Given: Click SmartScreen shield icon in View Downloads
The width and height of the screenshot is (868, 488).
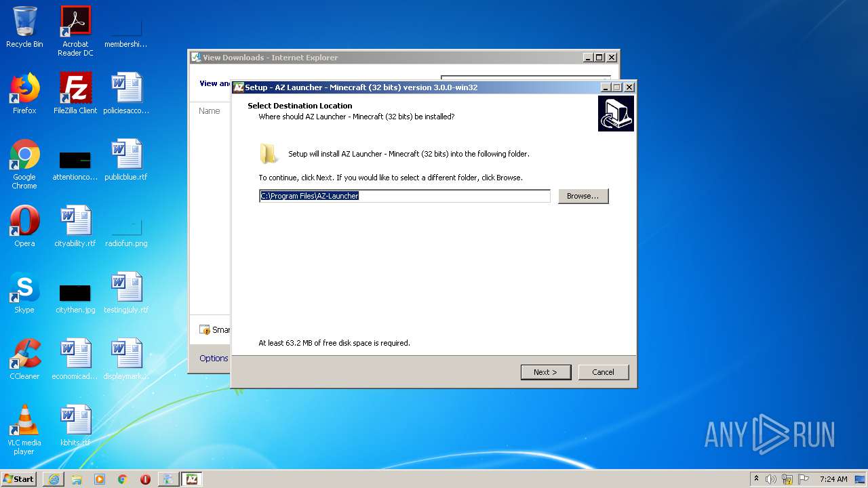Looking at the screenshot, I should click(205, 330).
